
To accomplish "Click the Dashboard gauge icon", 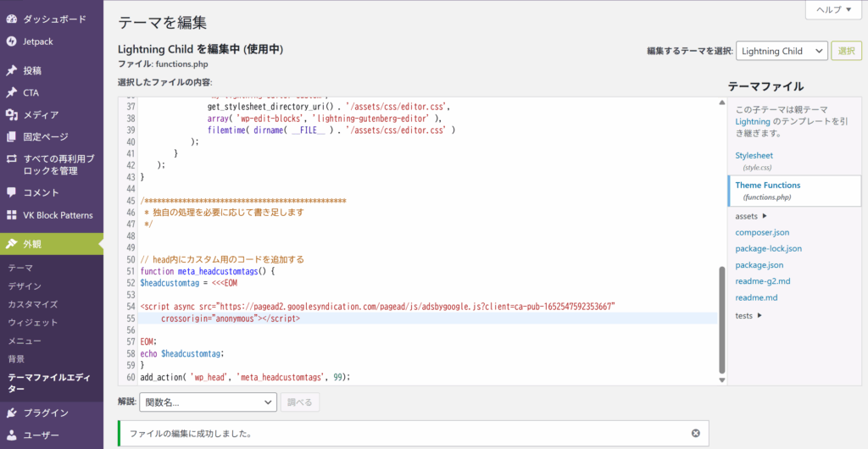I will 12,19.
